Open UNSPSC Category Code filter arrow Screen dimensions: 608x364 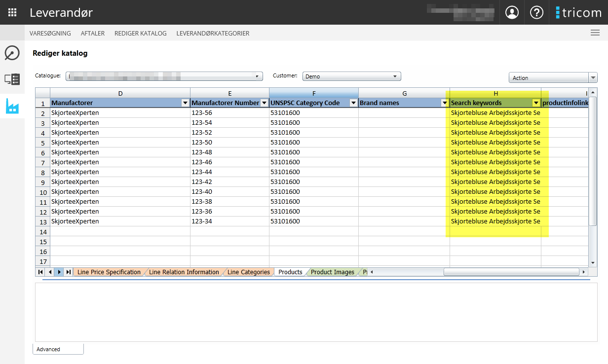click(x=353, y=103)
